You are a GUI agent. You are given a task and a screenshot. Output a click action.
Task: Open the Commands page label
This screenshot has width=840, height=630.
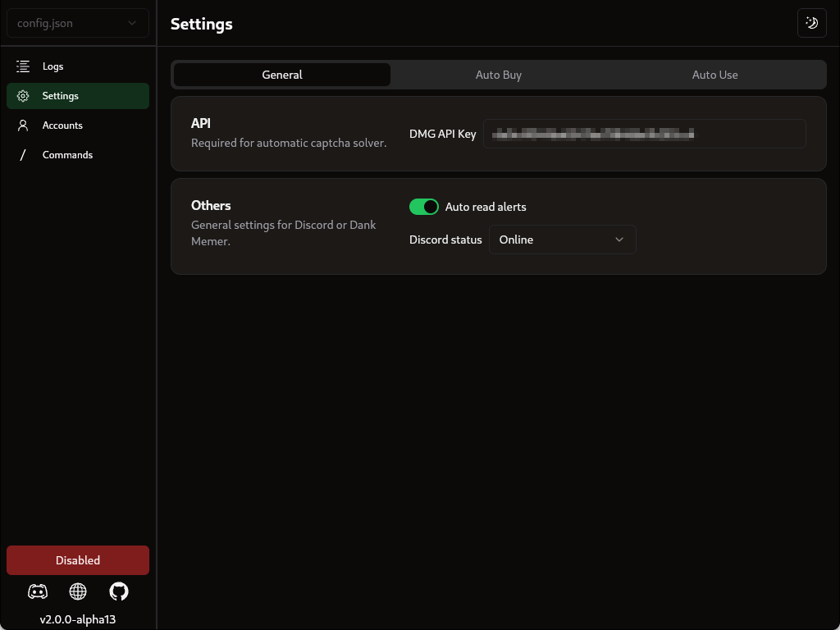tap(67, 155)
